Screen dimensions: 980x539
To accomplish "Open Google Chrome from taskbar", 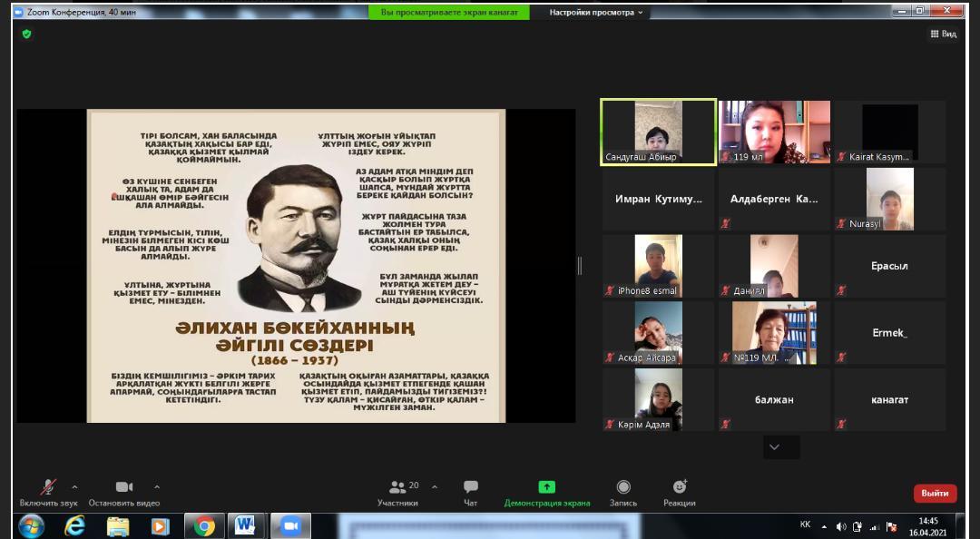I will [204, 525].
